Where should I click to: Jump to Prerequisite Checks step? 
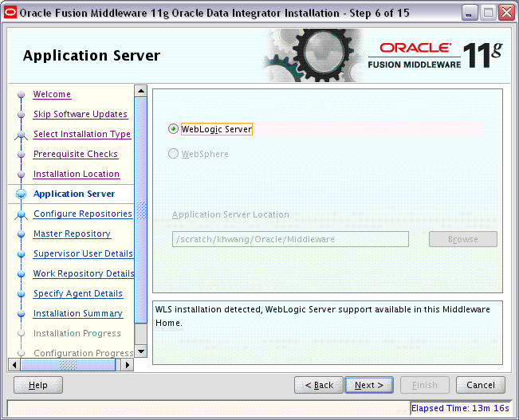click(76, 154)
